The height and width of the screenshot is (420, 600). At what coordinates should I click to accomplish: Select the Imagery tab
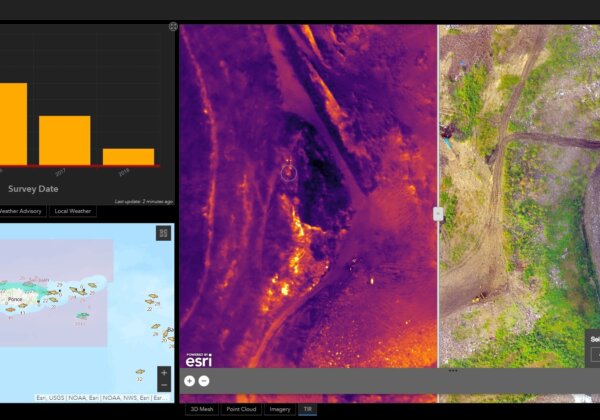click(x=280, y=409)
